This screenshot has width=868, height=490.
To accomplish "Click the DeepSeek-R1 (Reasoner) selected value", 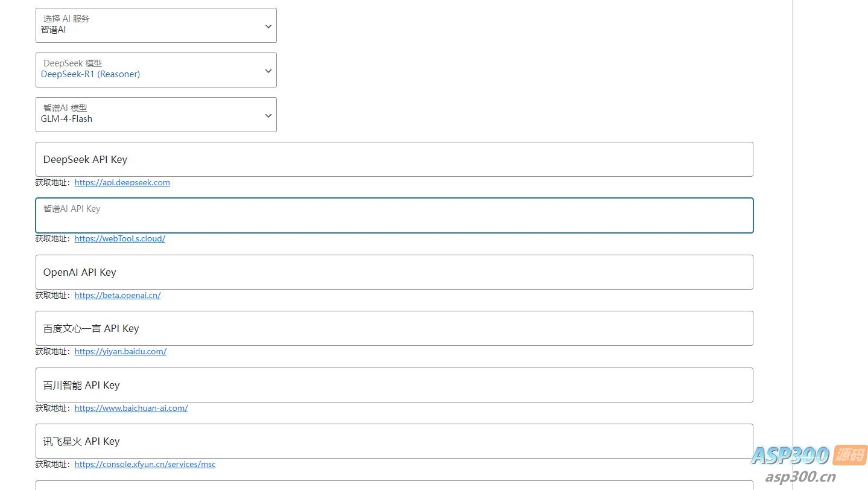I will point(90,74).
